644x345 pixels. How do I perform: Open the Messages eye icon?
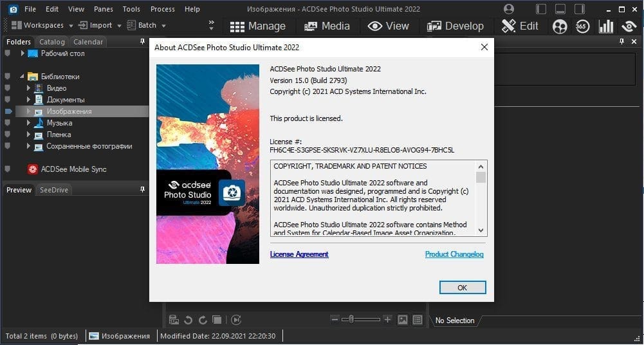(x=629, y=26)
